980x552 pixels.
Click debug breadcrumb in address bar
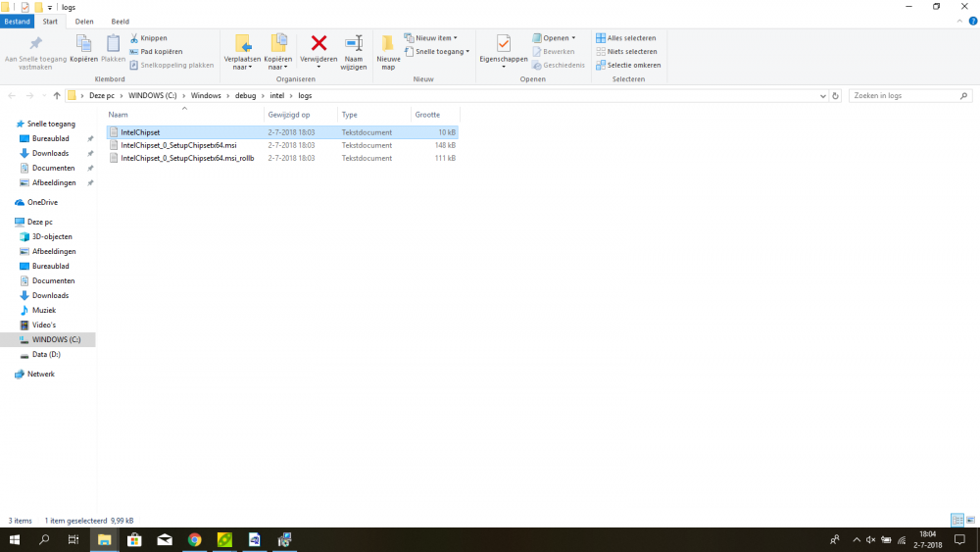coord(245,96)
